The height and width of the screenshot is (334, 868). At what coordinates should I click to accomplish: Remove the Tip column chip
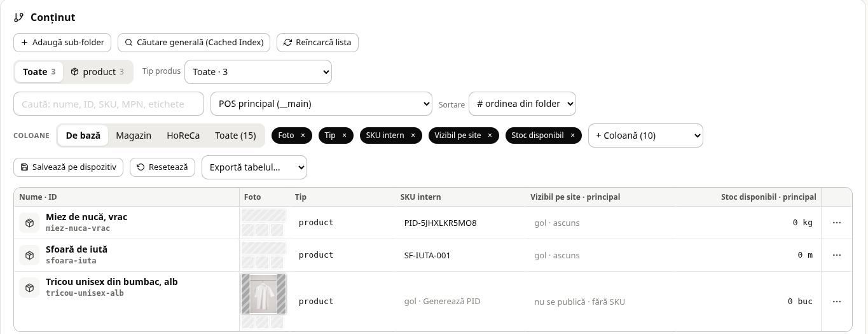(344, 136)
